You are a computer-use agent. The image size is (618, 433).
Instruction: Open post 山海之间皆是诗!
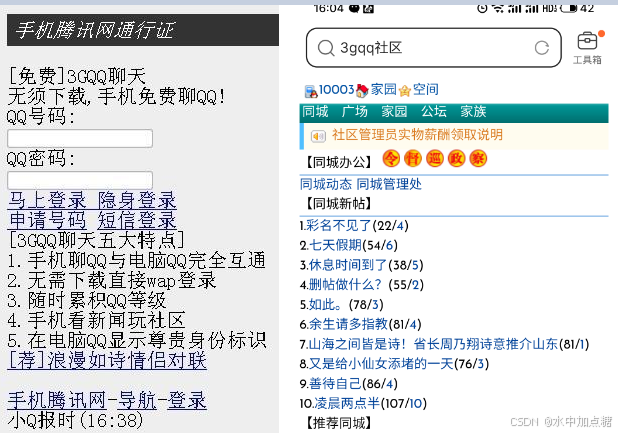[x=433, y=344]
